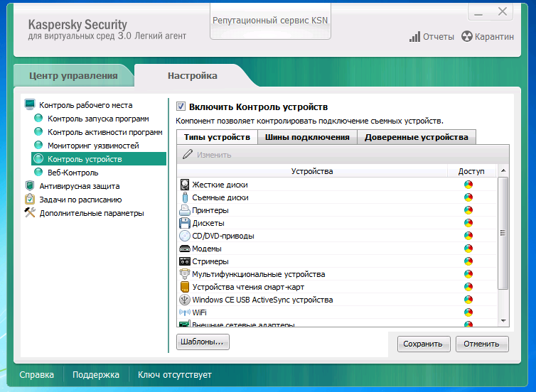Switch to the Центр управления tab
The height and width of the screenshot is (392, 536).
[x=73, y=75]
